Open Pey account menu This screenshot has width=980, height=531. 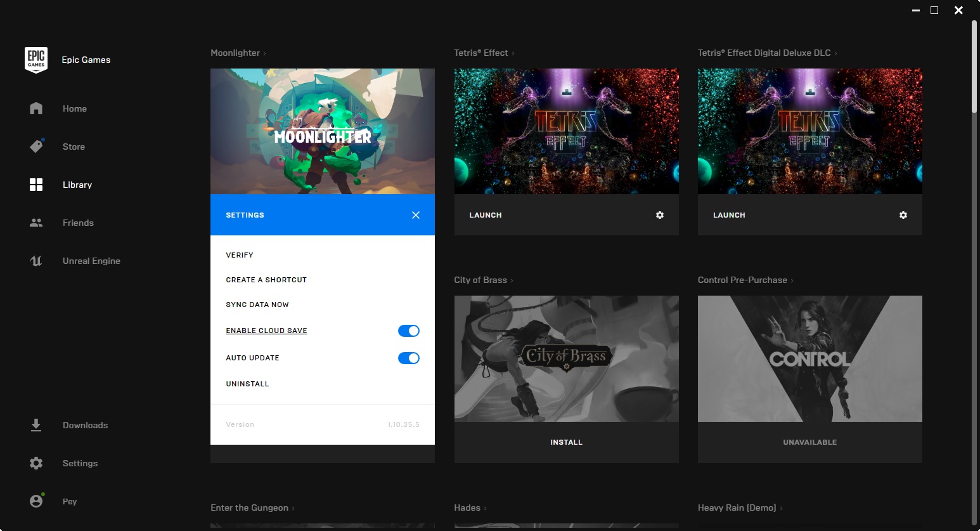[x=70, y=501]
